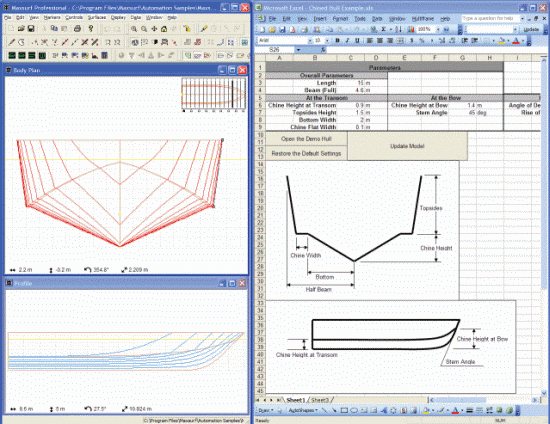The image size is (550, 424).
Task: Open Excel Hullframe menu
Action: [423, 19]
